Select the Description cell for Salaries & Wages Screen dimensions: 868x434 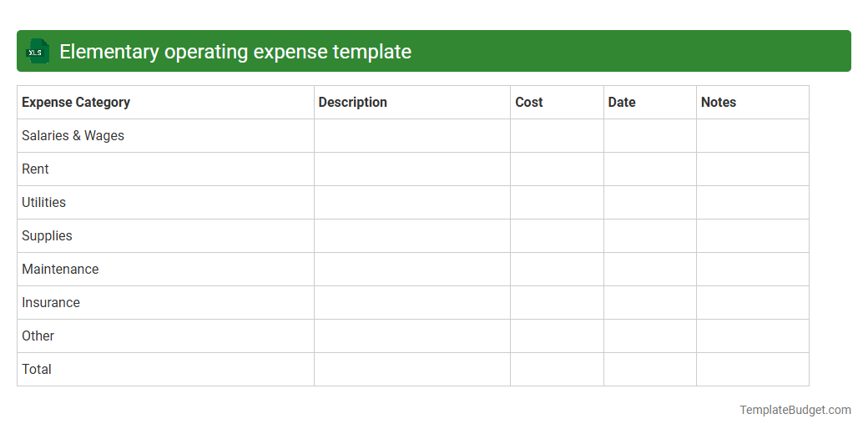(412, 135)
